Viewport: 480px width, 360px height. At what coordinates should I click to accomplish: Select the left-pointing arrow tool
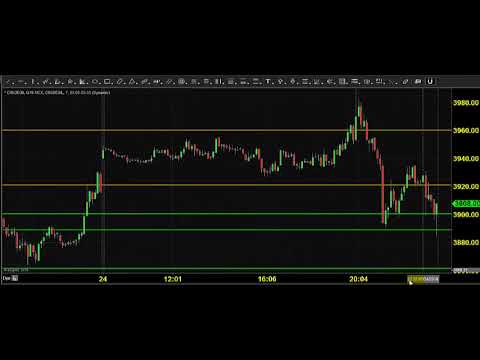click(330, 82)
